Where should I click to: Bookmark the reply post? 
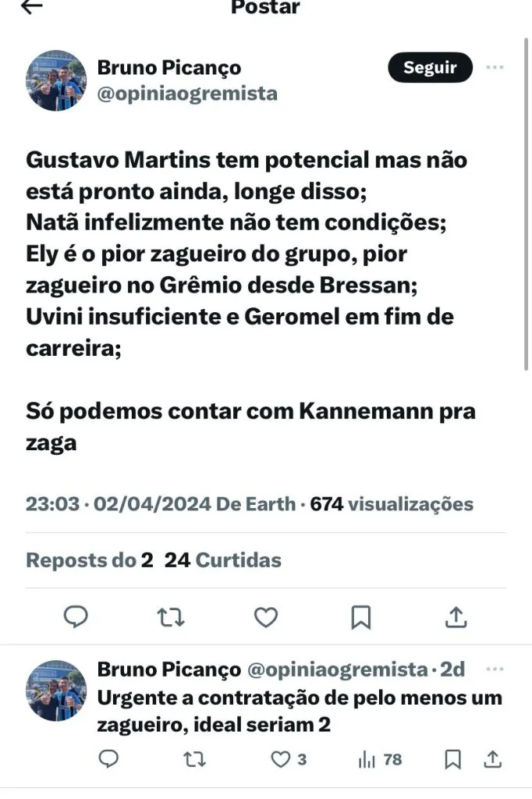click(x=452, y=758)
